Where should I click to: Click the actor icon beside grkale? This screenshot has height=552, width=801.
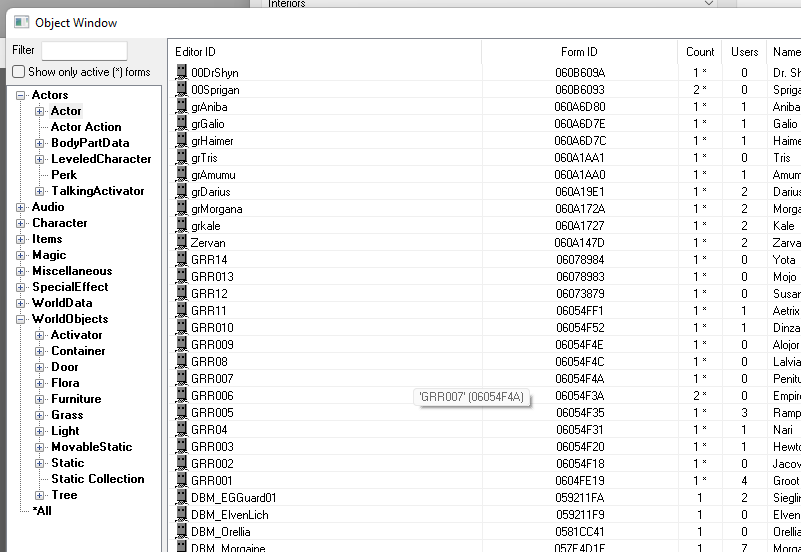pos(181,225)
